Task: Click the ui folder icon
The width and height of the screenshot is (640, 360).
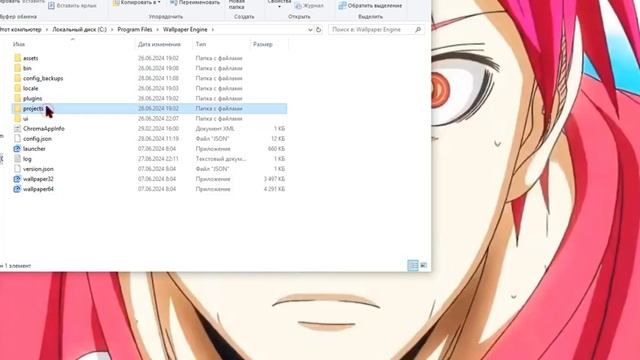Action: [x=17, y=118]
